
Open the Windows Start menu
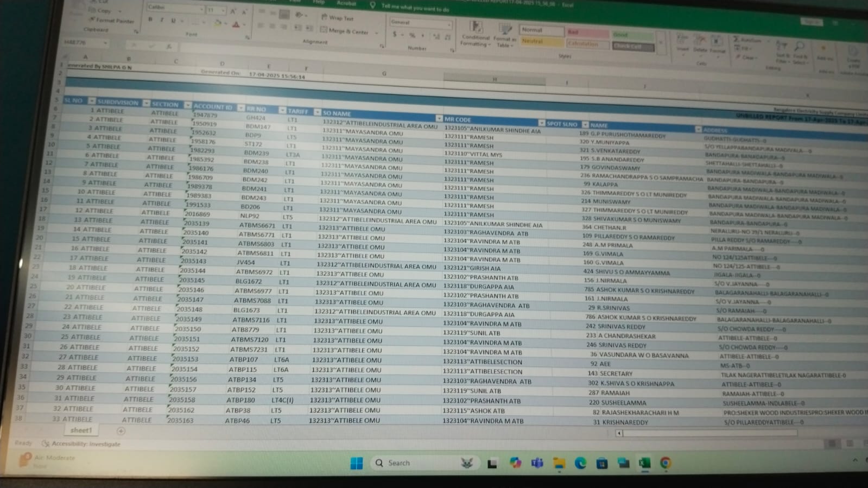357,463
